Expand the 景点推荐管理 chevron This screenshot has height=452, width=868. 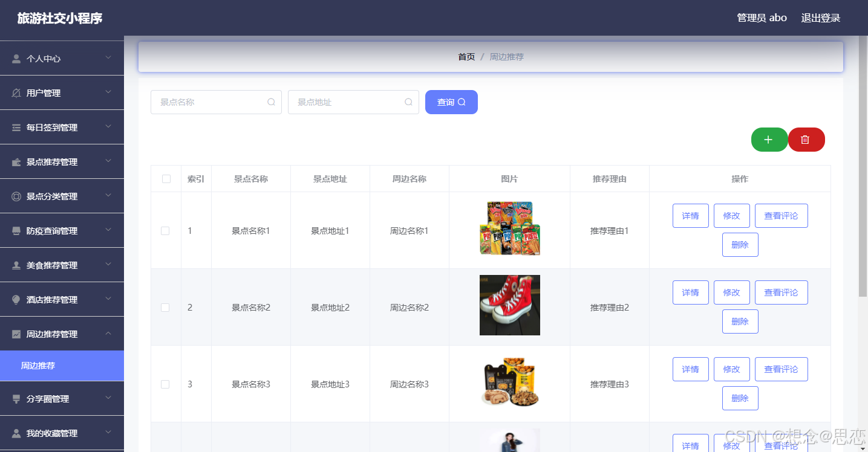(108, 161)
